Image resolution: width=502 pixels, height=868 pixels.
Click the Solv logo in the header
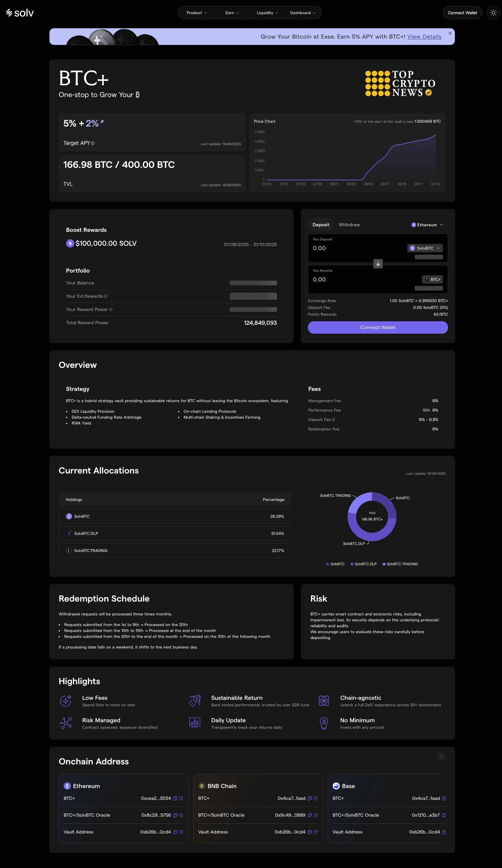pos(20,13)
